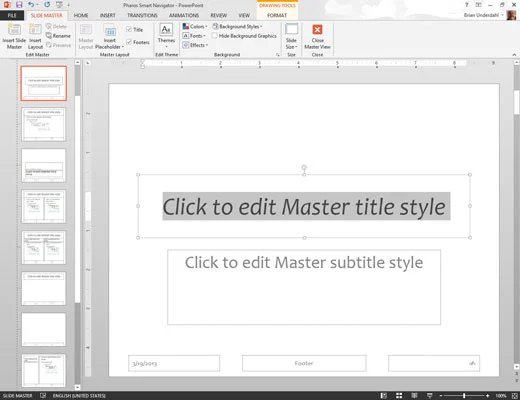Click the Save icon in quick access toolbar
520x400 pixels.
point(19,5)
